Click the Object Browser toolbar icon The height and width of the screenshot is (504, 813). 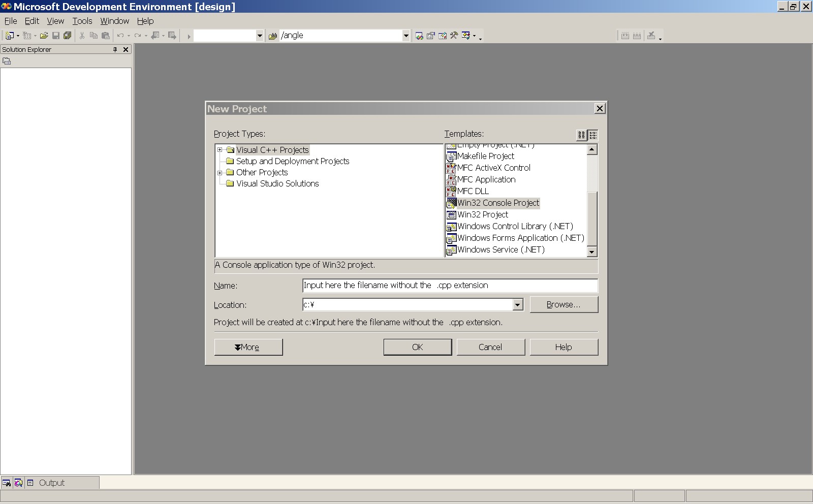443,36
